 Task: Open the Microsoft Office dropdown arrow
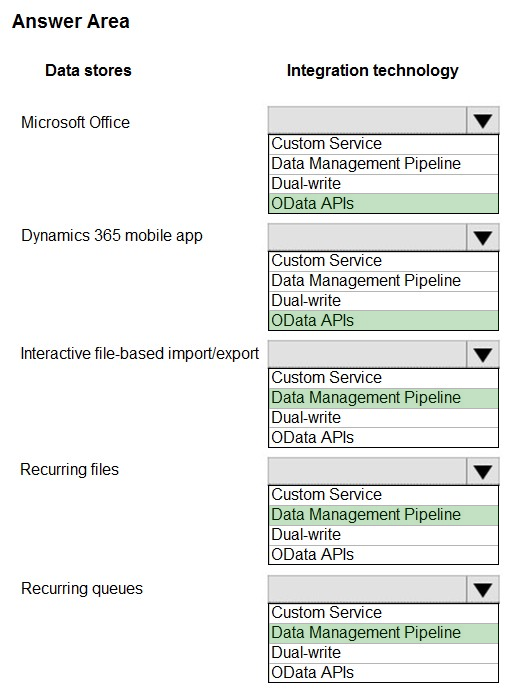[x=483, y=120]
